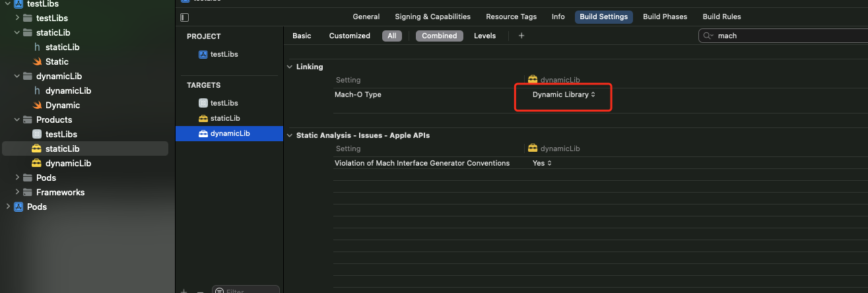This screenshot has height=293, width=868.
Task: Select the Static swift file icon
Action: (37, 61)
